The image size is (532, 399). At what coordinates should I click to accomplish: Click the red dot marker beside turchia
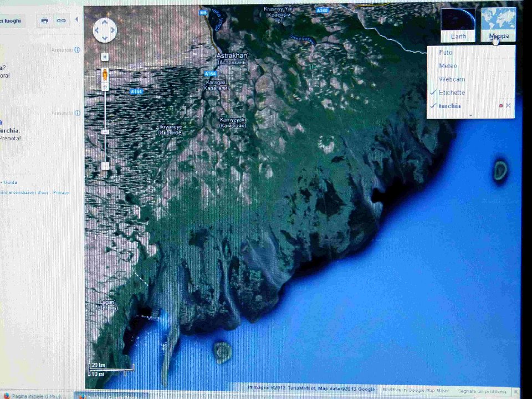[x=500, y=106]
